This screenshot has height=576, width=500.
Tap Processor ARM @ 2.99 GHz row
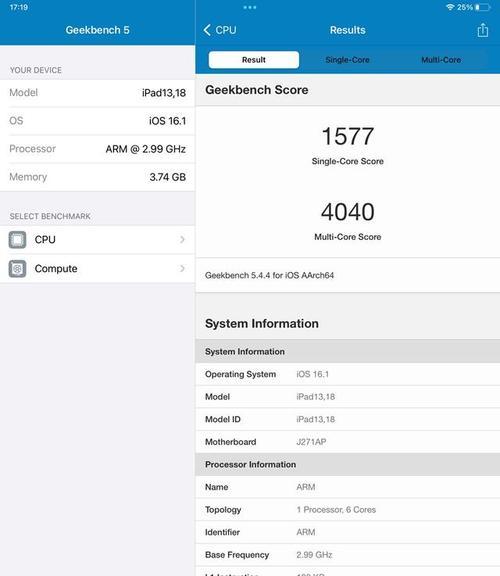click(x=97, y=149)
